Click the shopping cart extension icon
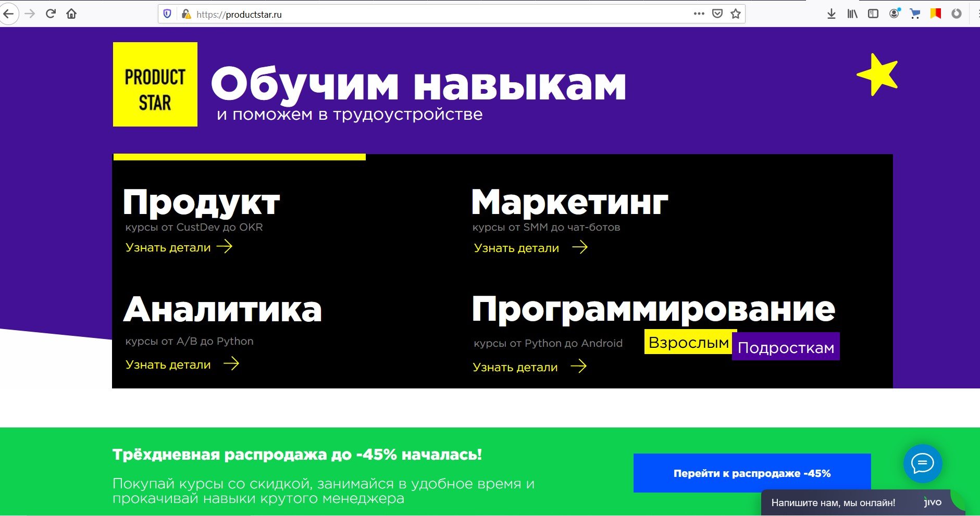Viewport: 980px width, 516px height. [915, 14]
